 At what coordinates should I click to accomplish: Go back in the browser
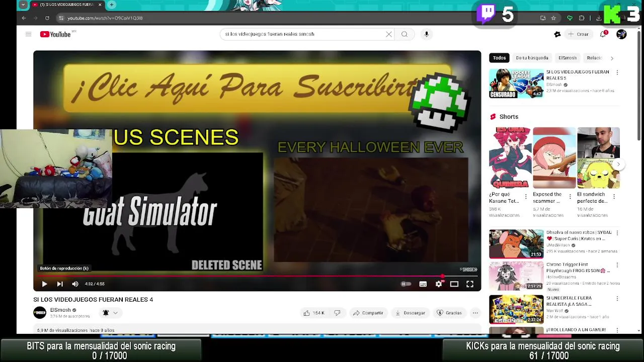[x=24, y=18]
